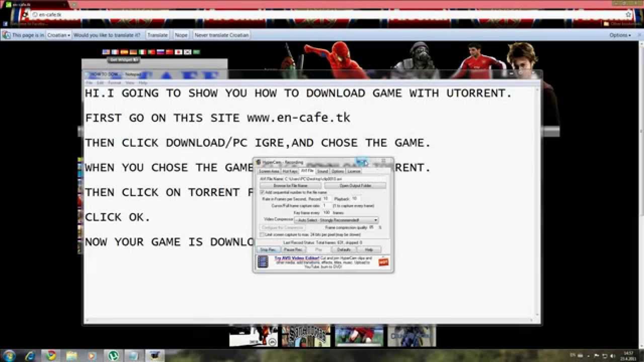
Task: Open Notepad Help menu
Action: [143, 82]
